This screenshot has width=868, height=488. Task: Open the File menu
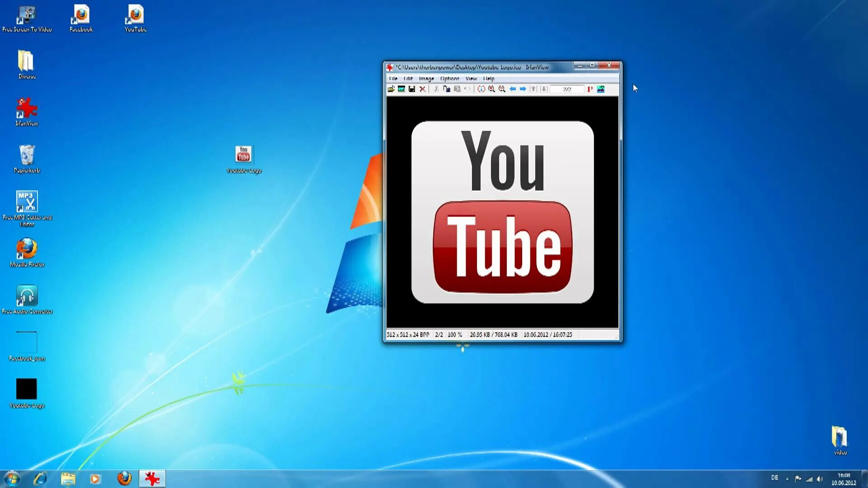pyautogui.click(x=393, y=79)
